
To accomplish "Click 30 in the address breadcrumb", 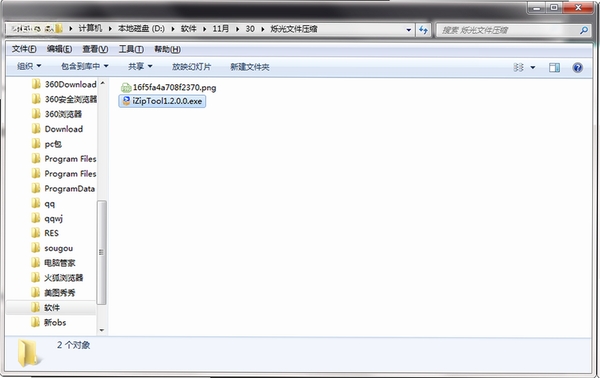I will click(x=250, y=29).
